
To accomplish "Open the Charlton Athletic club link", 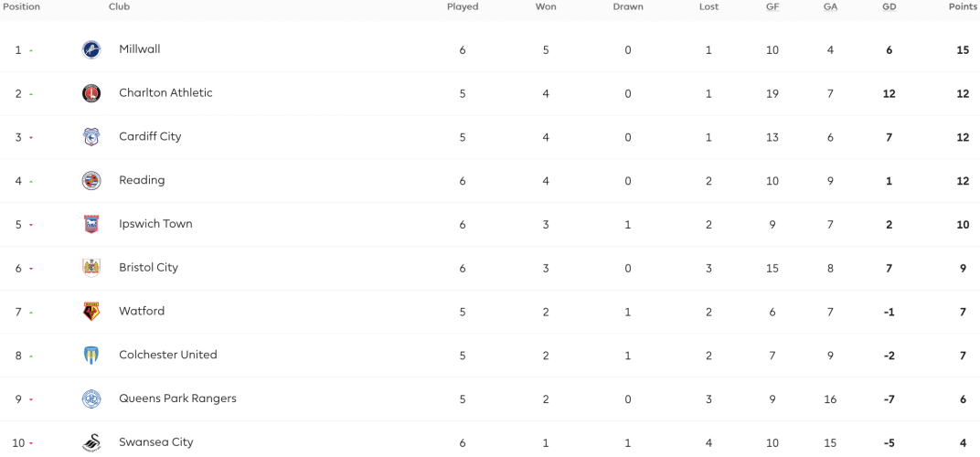I will tap(165, 92).
